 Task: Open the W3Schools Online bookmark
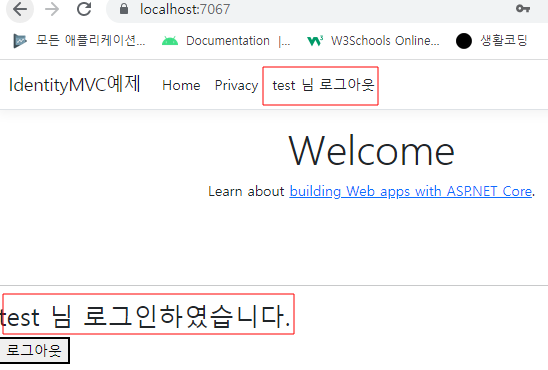coord(373,41)
